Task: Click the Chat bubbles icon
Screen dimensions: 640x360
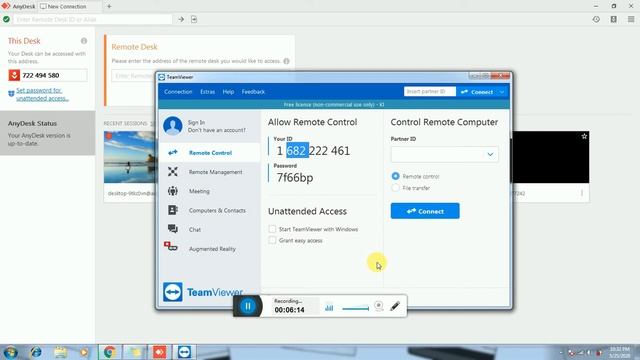Action: (173, 229)
